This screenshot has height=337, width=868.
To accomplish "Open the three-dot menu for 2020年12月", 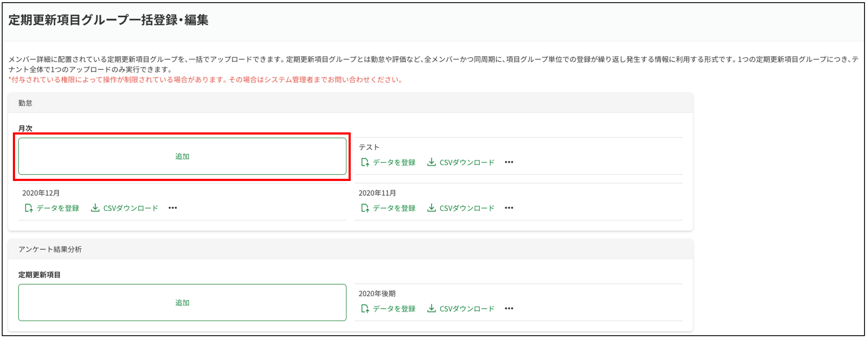I will click(173, 208).
